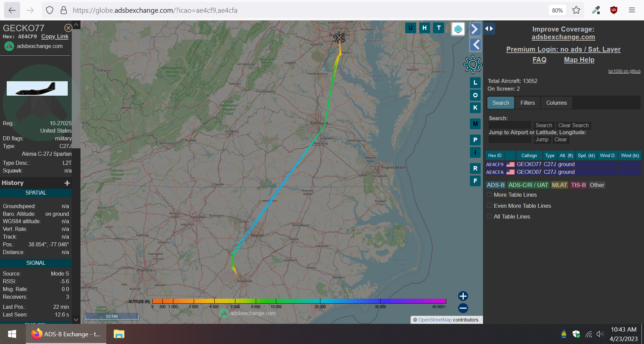Open the volume control in system tray

pyautogui.click(x=600, y=334)
